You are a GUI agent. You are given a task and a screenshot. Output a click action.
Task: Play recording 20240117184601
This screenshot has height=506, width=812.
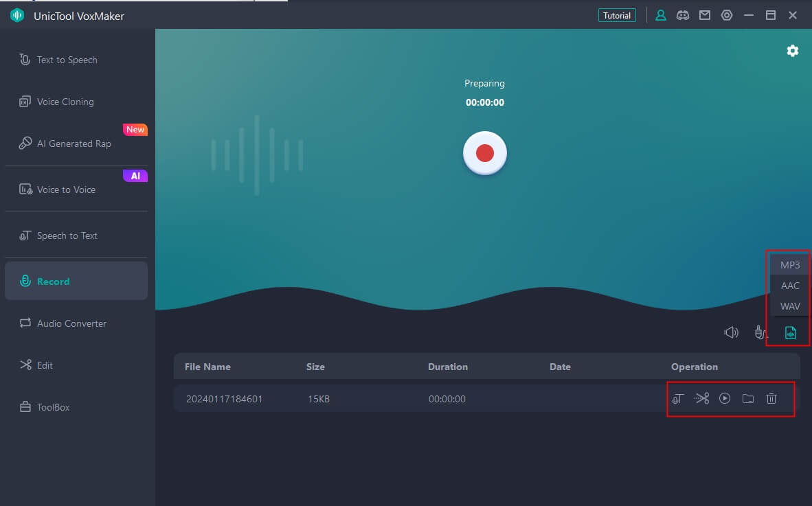point(725,398)
